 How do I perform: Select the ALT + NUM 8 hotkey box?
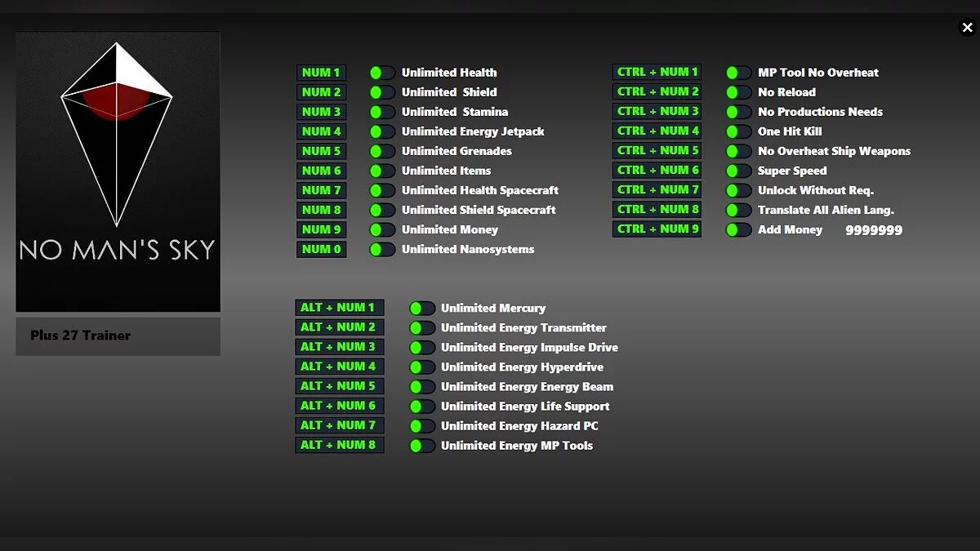(x=339, y=445)
